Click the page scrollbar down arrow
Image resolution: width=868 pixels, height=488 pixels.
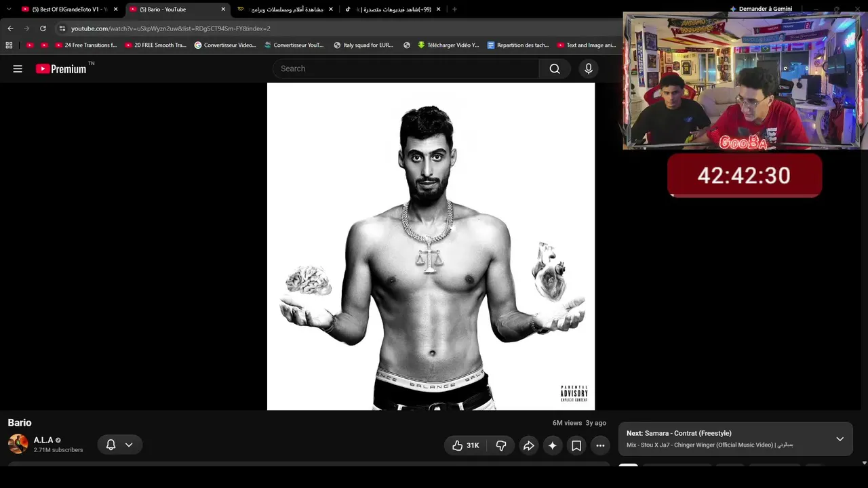point(864,463)
